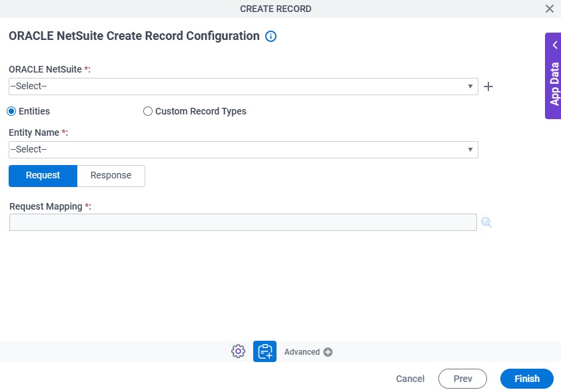
Task: Expand the Advanced plus icon
Action: click(328, 352)
